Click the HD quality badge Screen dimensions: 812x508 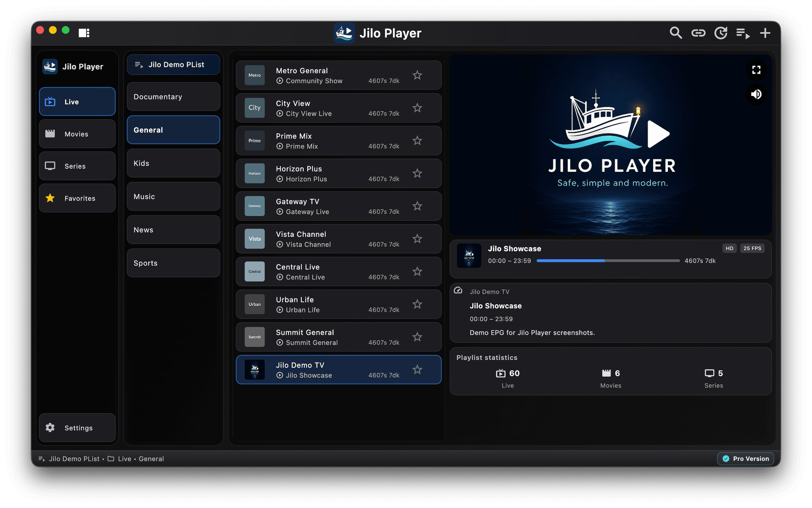(x=729, y=248)
